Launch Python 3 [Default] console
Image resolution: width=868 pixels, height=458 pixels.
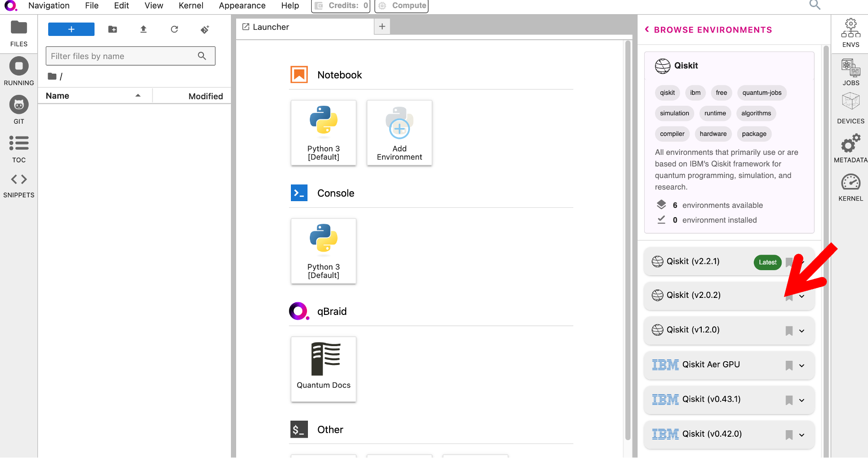tap(323, 251)
